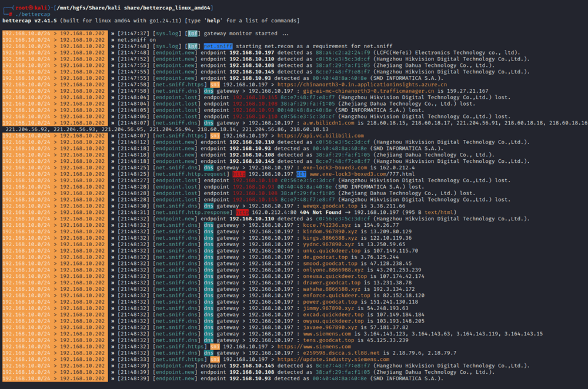Open the https://api.vc.bilibili.com link

(x=320, y=136)
